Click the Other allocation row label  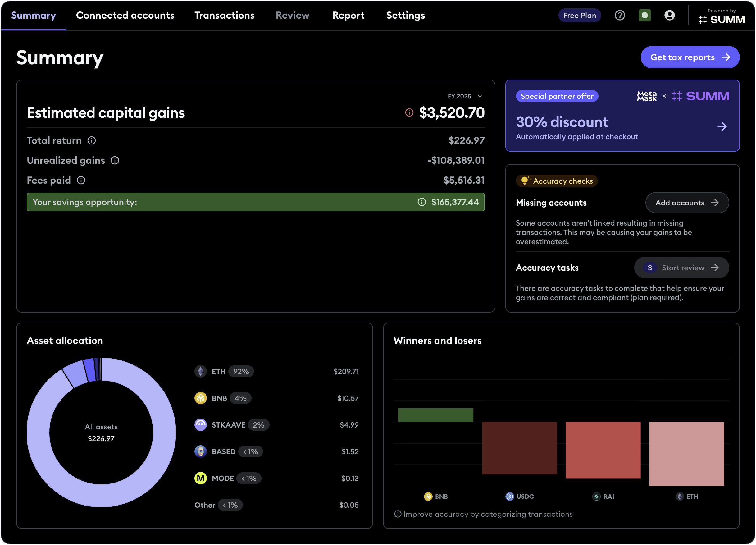point(205,505)
